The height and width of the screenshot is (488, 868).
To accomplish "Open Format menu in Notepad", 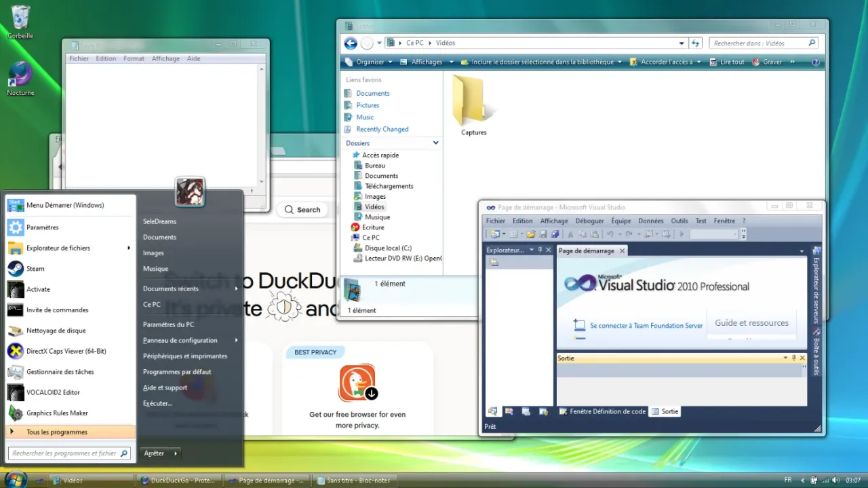I will click(134, 58).
